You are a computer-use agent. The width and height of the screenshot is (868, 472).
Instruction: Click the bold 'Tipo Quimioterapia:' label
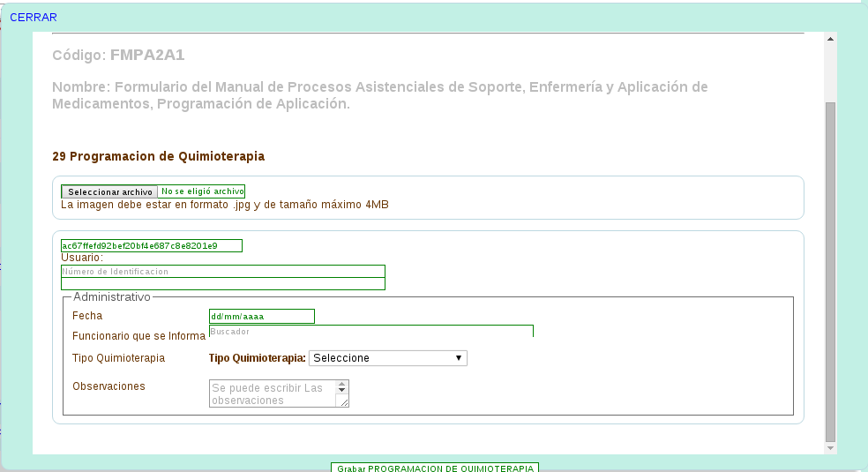click(x=257, y=358)
